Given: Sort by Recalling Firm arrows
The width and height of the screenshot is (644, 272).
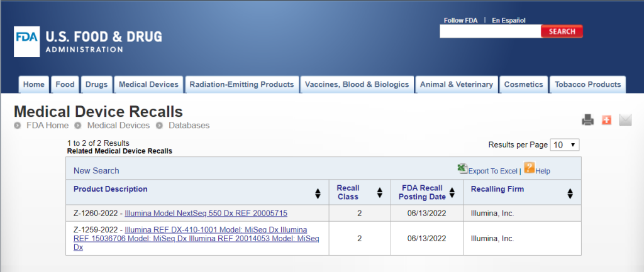Looking at the screenshot, I should [570, 193].
